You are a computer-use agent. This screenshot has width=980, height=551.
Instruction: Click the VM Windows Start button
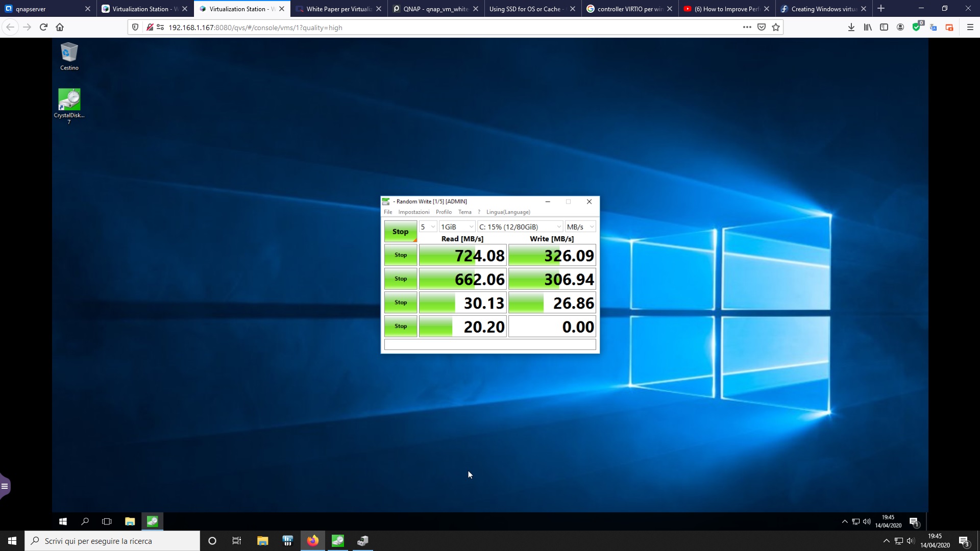tap(63, 521)
